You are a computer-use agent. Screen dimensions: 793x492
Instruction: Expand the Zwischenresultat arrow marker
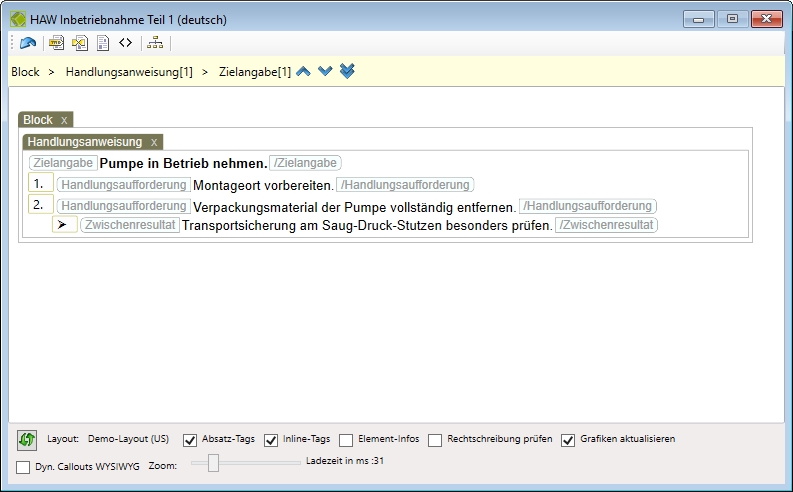click(62, 225)
